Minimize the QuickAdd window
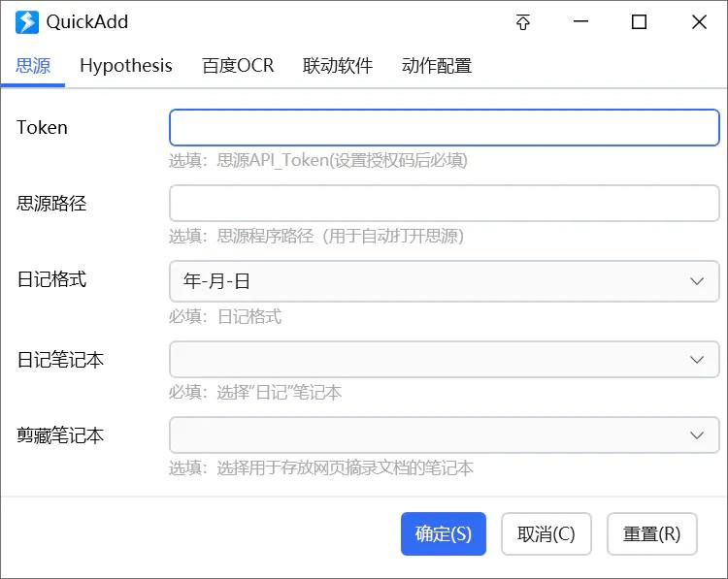Image resolution: width=728 pixels, height=579 pixels. (580, 21)
